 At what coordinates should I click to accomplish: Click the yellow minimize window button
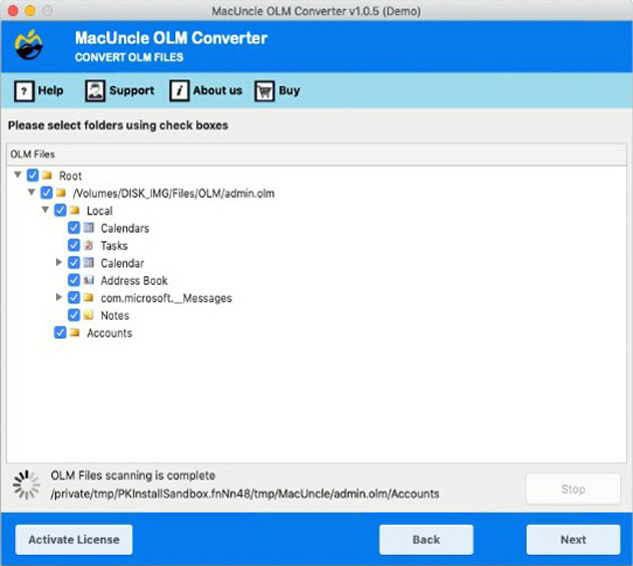click(x=30, y=10)
